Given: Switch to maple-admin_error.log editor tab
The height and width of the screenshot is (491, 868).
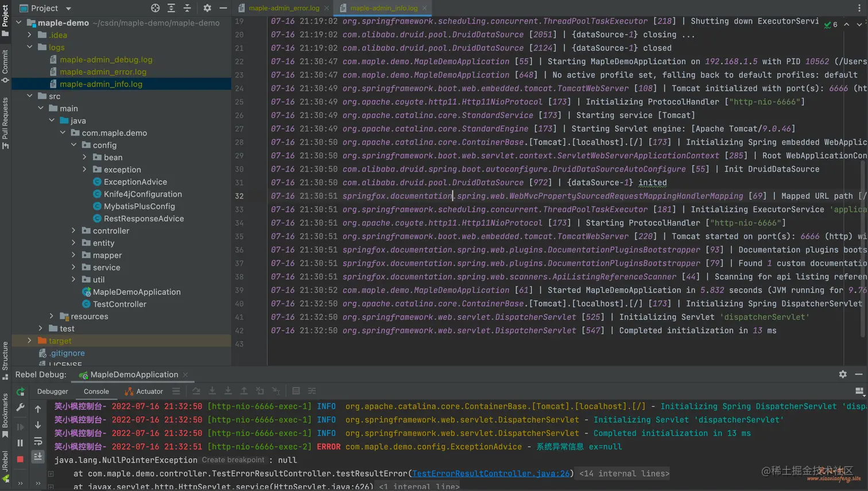Looking at the screenshot, I should pos(283,8).
